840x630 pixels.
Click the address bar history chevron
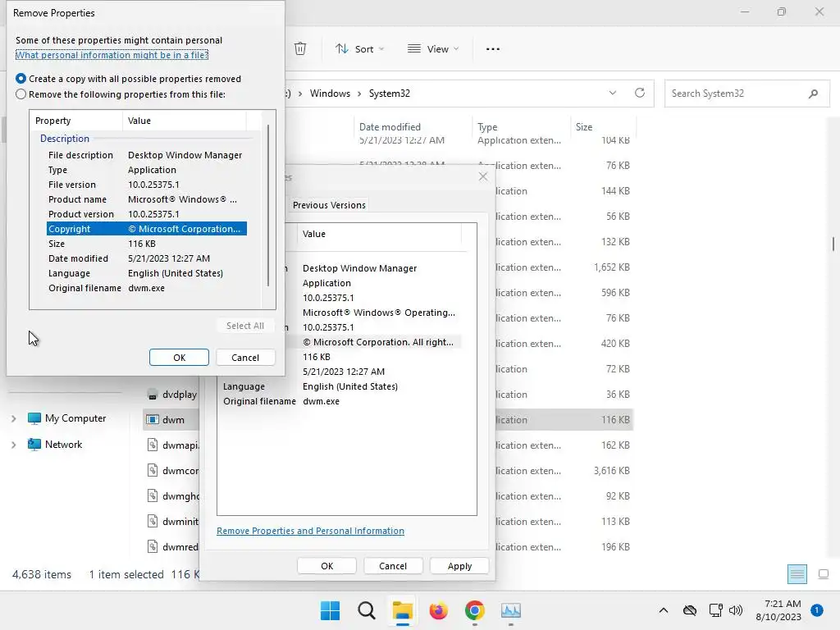point(612,93)
